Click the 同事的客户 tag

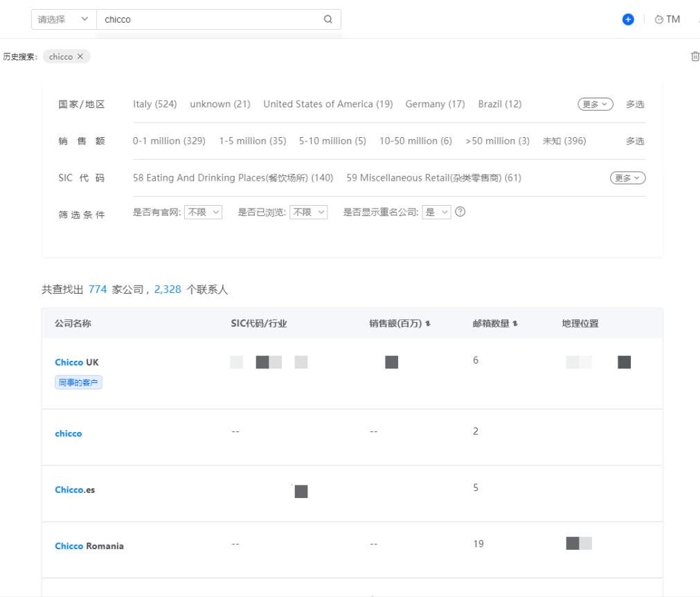click(x=78, y=382)
